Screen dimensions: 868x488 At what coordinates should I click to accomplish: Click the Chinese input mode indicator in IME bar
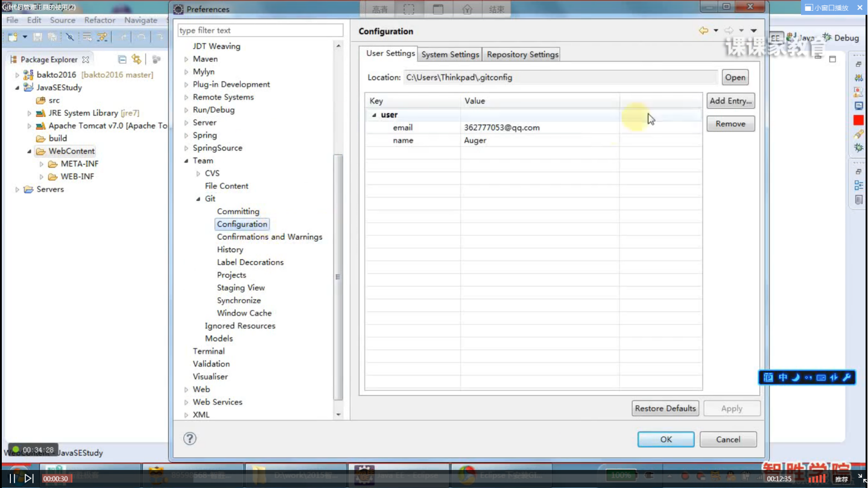click(x=783, y=378)
